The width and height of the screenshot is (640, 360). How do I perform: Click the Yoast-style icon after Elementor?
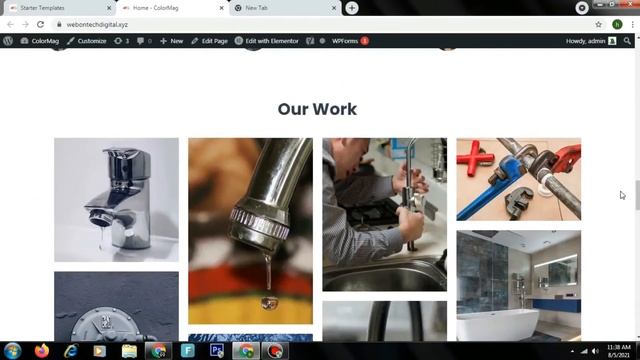click(x=310, y=41)
